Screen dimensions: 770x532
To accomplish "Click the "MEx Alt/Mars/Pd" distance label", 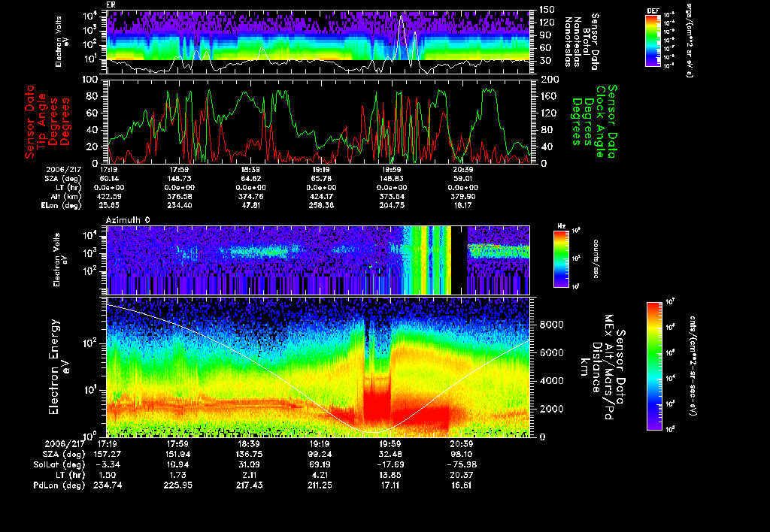I will tap(609, 367).
